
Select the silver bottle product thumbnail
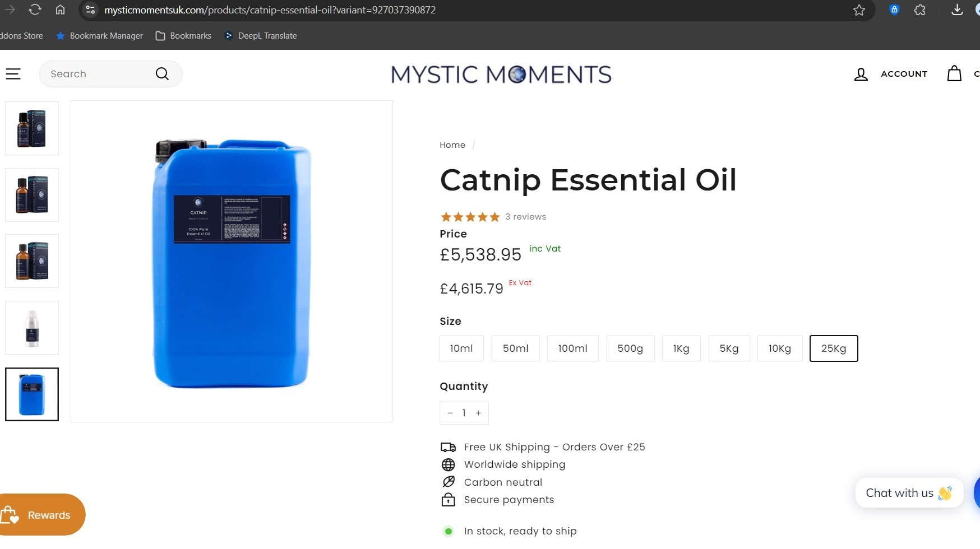pos(32,328)
